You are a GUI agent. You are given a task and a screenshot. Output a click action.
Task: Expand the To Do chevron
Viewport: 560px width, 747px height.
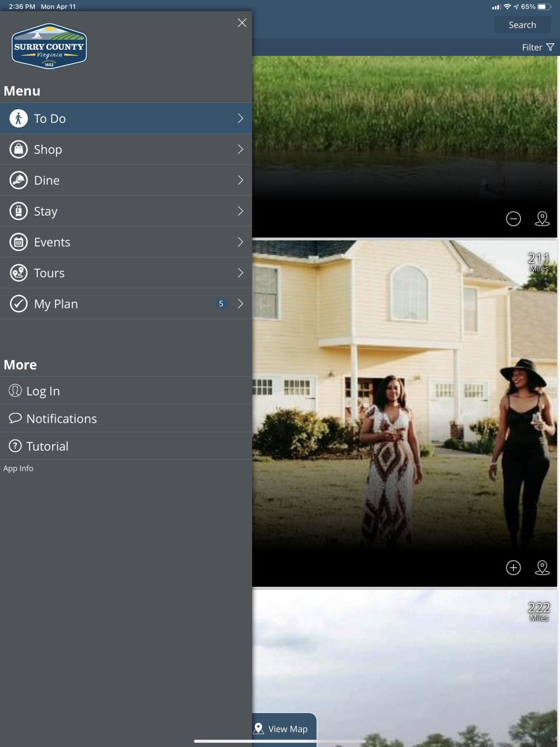click(240, 118)
